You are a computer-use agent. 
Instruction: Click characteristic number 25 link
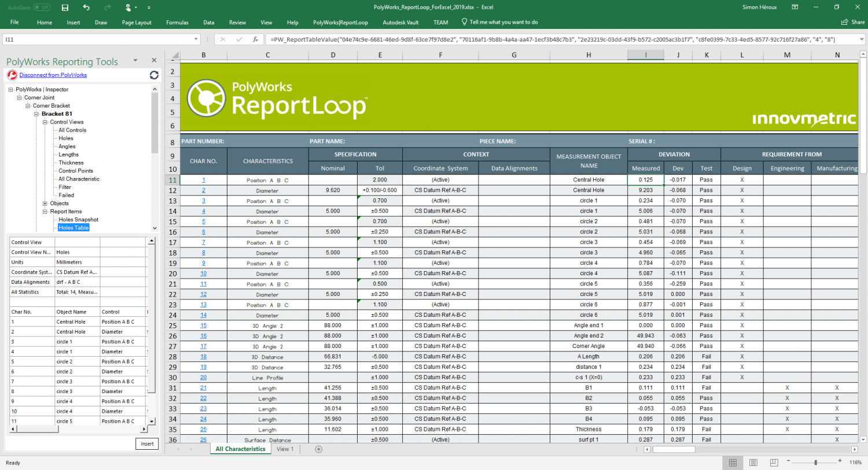coord(204,430)
